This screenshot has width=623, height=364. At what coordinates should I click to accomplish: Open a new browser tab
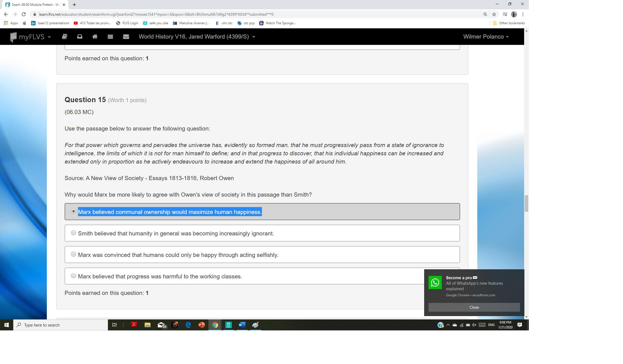coord(74,4)
